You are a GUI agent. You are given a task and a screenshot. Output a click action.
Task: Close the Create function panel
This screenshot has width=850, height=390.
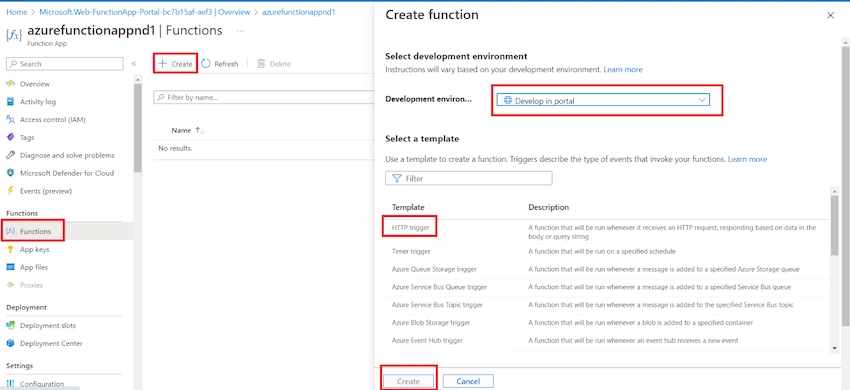(830, 16)
